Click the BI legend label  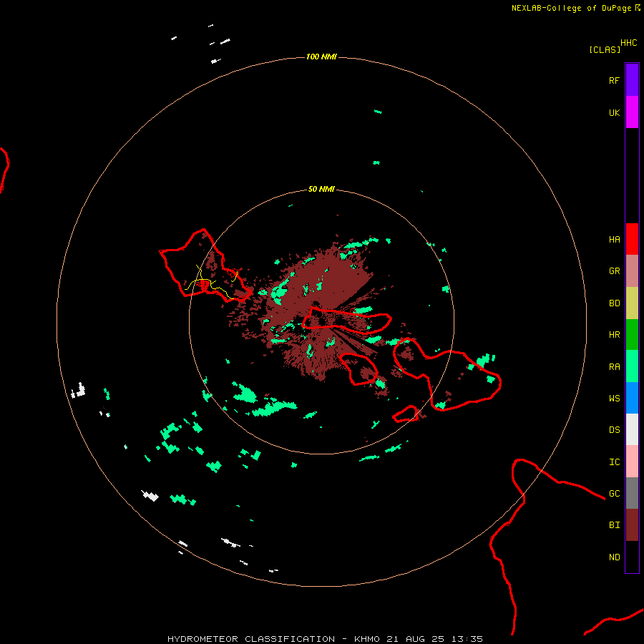pos(614,525)
